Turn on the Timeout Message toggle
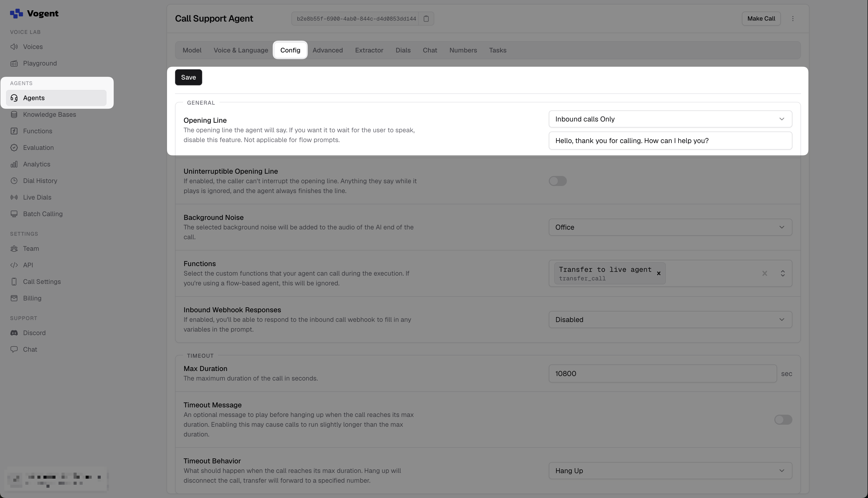This screenshot has width=868, height=498. tap(783, 420)
